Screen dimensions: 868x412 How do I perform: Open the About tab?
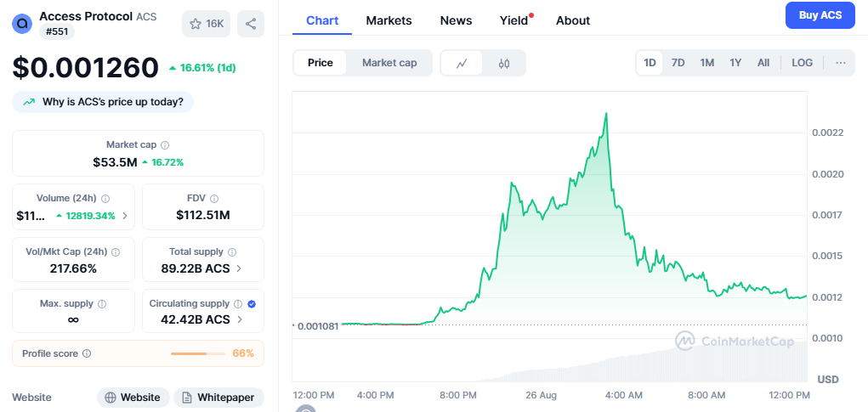(x=573, y=21)
